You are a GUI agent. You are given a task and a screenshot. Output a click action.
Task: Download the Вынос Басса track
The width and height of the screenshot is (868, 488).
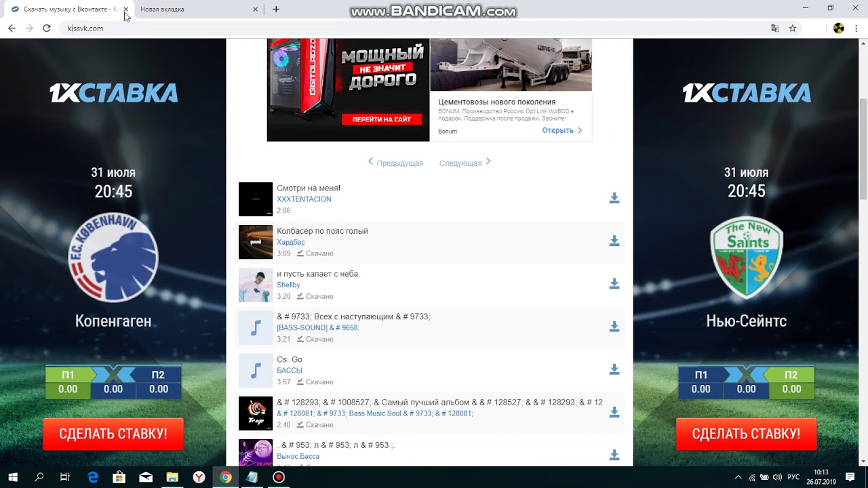614,455
